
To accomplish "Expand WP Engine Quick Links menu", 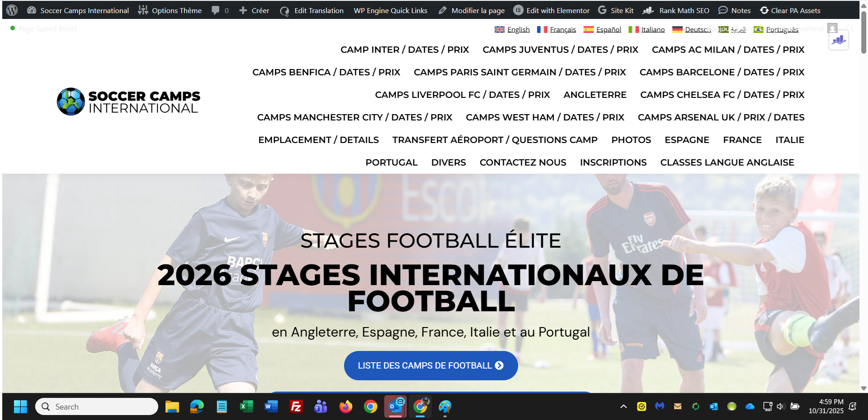I will pyautogui.click(x=390, y=10).
